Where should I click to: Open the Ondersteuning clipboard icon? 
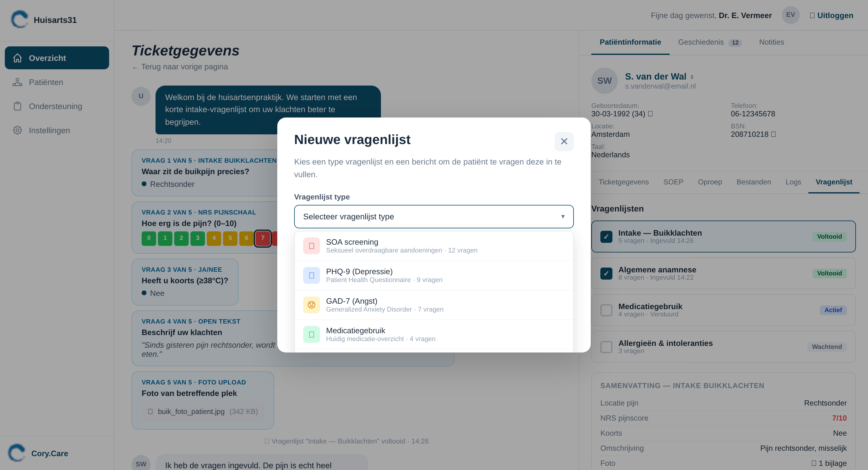17,106
